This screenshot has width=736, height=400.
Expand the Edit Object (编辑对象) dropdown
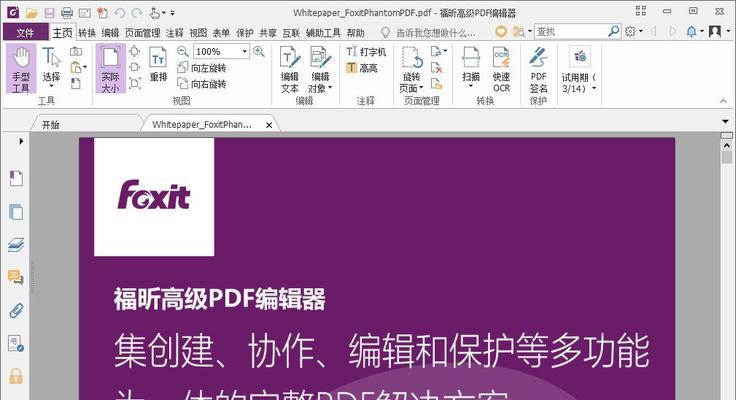(x=330, y=88)
